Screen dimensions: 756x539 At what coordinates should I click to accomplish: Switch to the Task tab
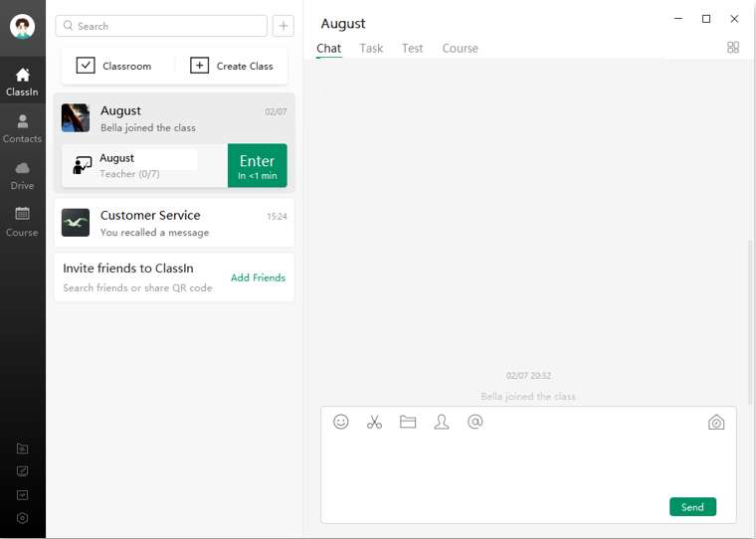371,48
